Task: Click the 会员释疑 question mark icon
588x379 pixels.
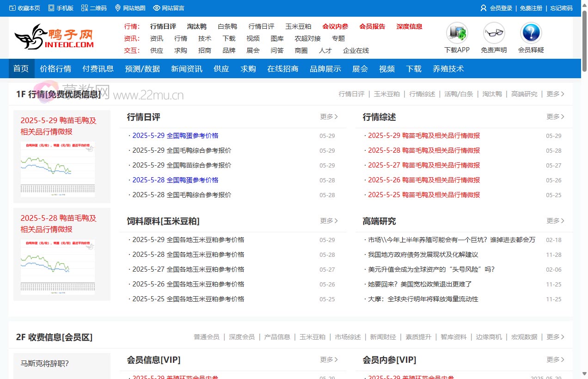Action: [x=531, y=32]
